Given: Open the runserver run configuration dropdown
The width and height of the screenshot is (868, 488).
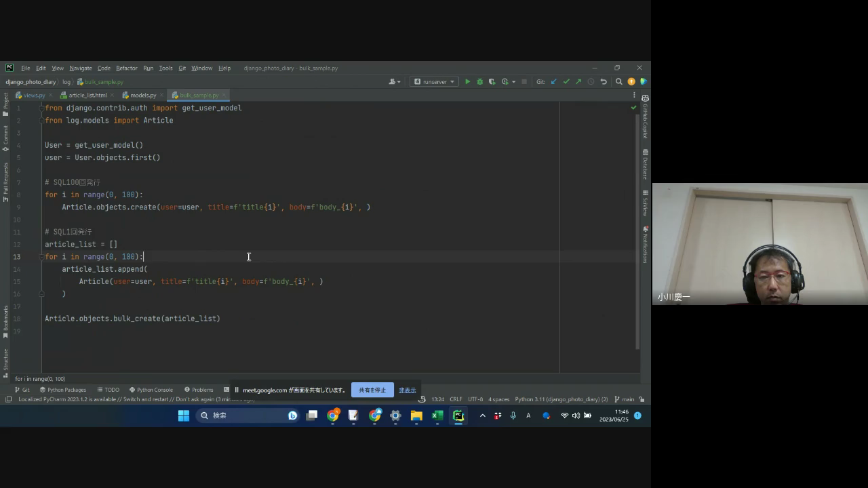Looking at the screenshot, I should click(x=435, y=82).
